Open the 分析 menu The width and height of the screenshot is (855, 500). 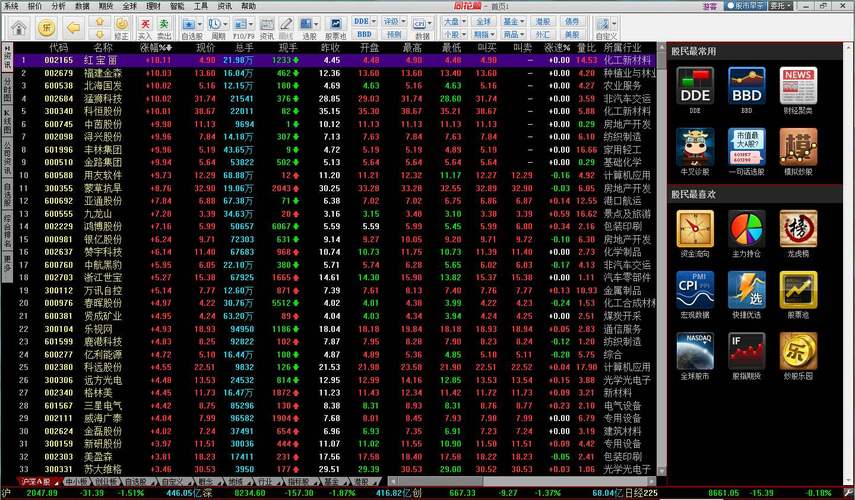click(x=58, y=6)
